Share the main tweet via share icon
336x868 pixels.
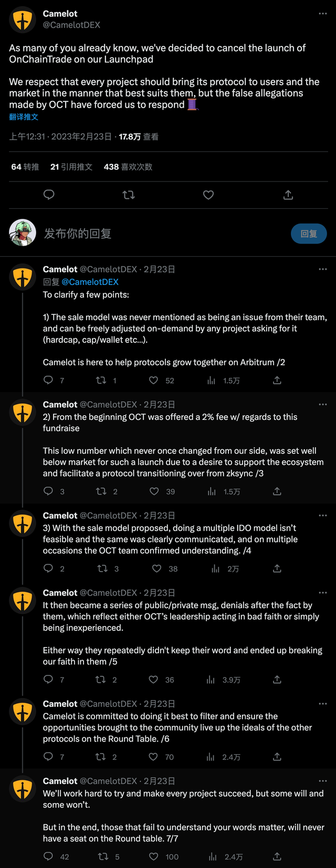(x=288, y=195)
